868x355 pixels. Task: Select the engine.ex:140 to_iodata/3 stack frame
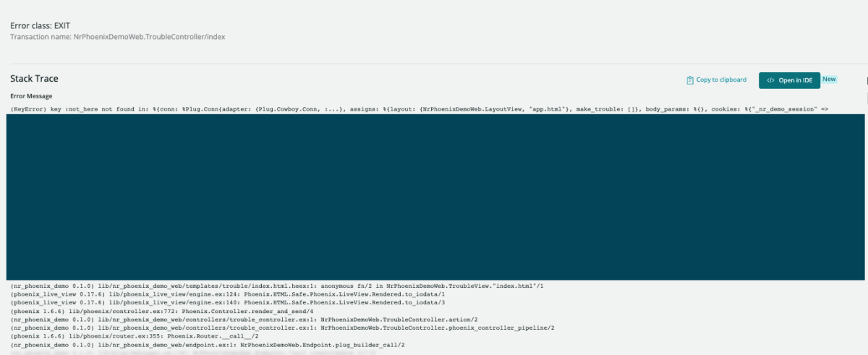(x=228, y=303)
